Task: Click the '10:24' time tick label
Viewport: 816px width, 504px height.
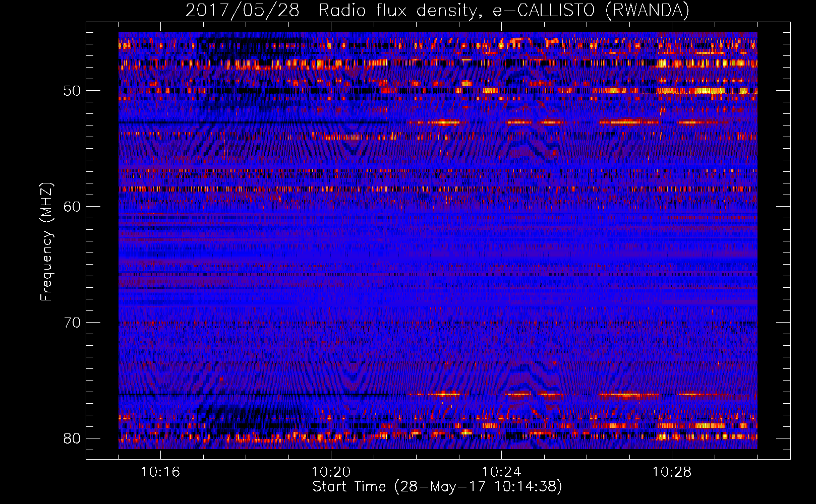Action: [x=501, y=472]
